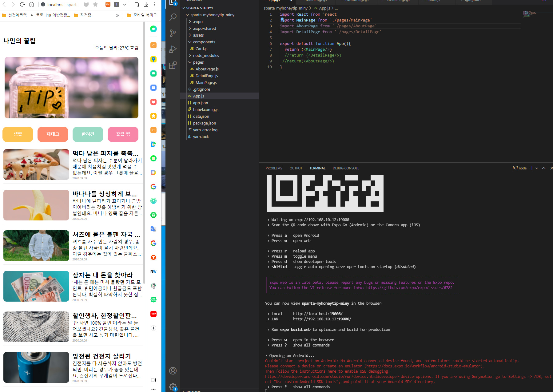Open the Accounts icon in the activity bar
The width and height of the screenshot is (553, 392).
point(173,371)
